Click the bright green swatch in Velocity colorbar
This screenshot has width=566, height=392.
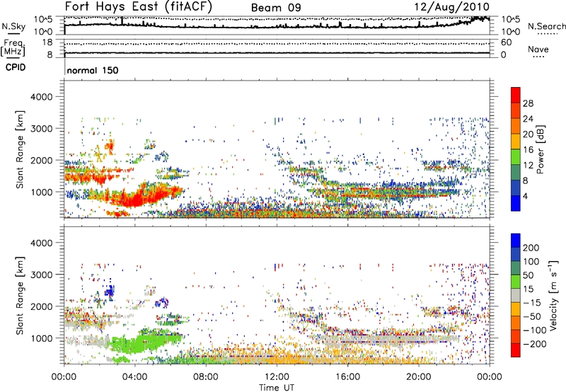click(x=516, y=282)
